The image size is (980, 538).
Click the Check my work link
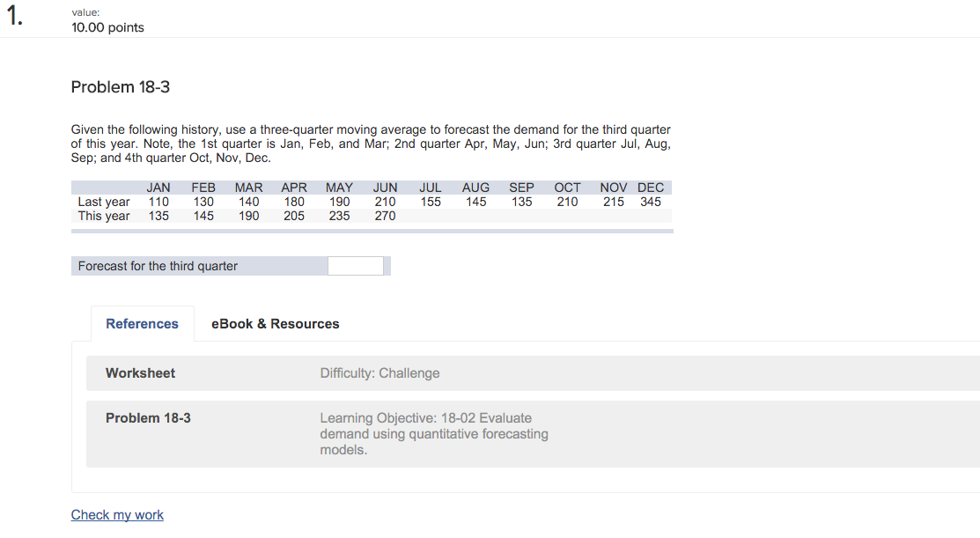point(117,515)
